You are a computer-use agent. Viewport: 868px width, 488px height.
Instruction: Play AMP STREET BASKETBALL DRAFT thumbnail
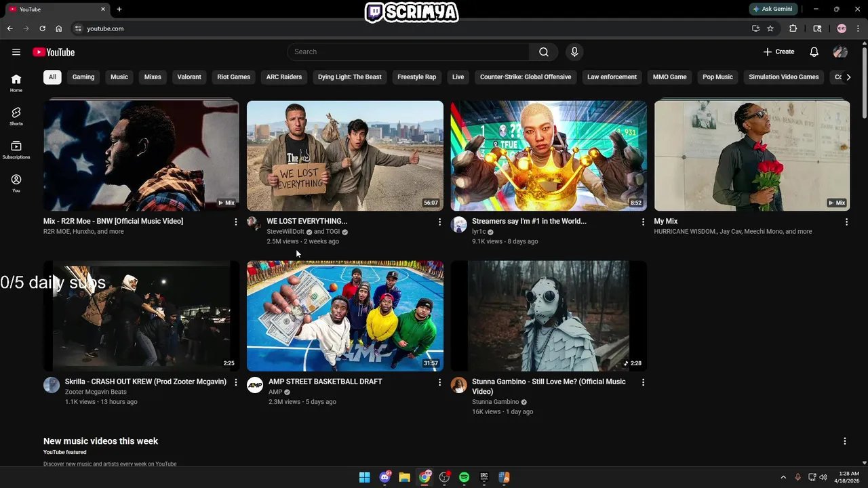pos(345,316)
